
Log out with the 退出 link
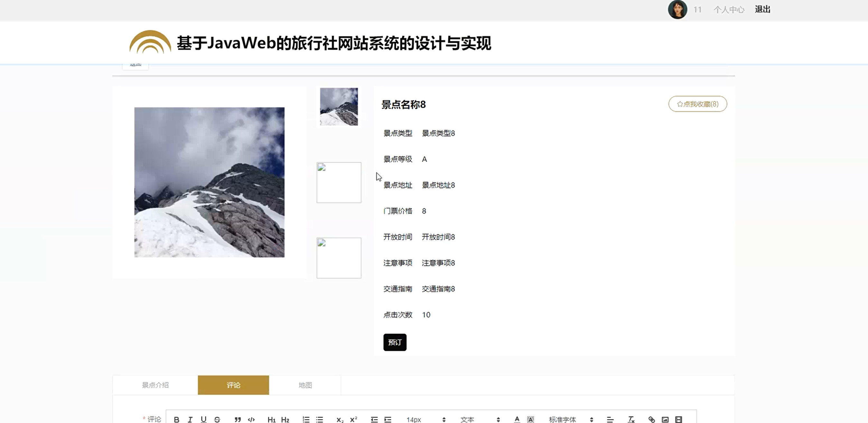click(762, 9)
